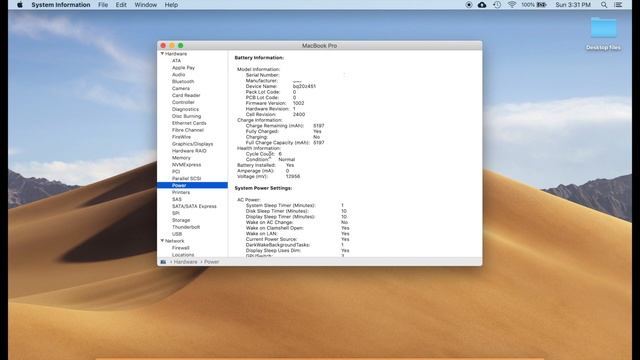Select Audio in the sidebar
Image resolution: width=640 pixels, height=360 pixels.
pyautogui.click(x=178, y=75)
